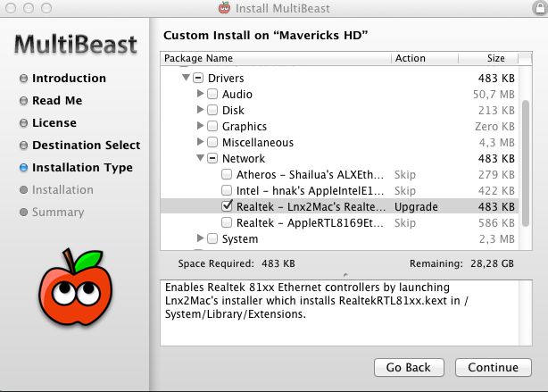548x392 pixels.
Task: Collapse the Drivers disclosure triangle
Action: pyautogui.click(x=186, y=78)
